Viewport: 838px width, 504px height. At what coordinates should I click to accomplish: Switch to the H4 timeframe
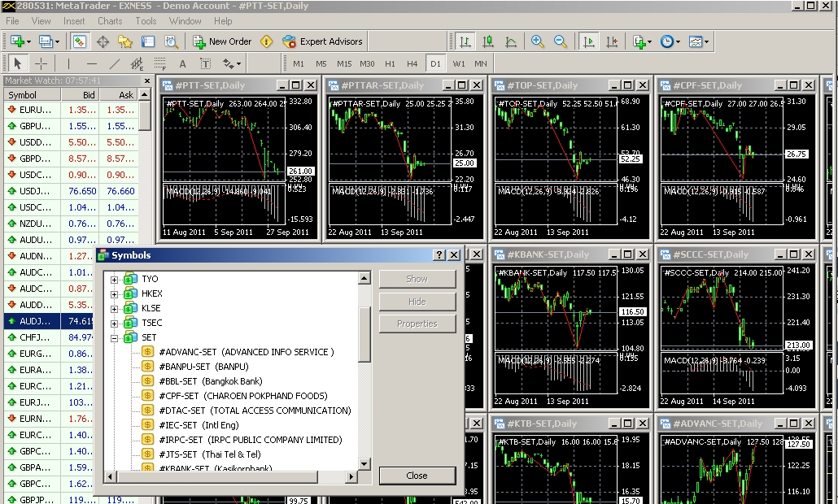pyautogui.click(x=412, y=63)
